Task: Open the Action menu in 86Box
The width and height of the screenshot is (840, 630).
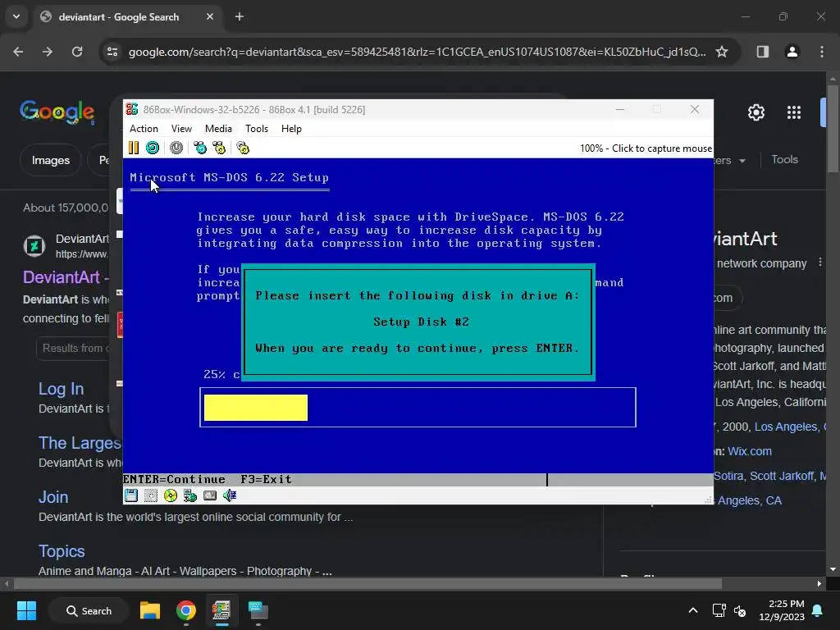Action: coord(144,129)
